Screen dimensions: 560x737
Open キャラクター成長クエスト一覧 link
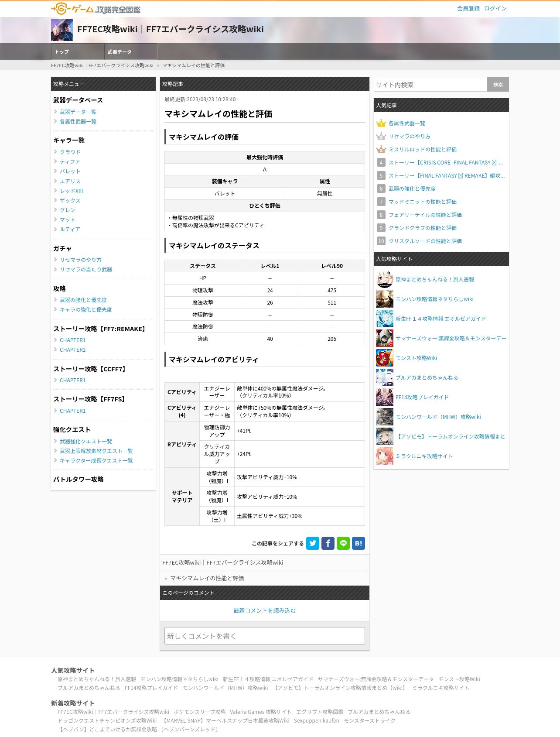click(x=96, y=460)
